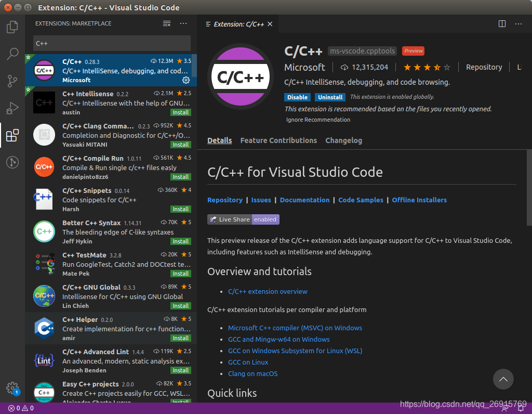Open the Issues link
Viewport: 532px width, 414px height.
point(261,200)
